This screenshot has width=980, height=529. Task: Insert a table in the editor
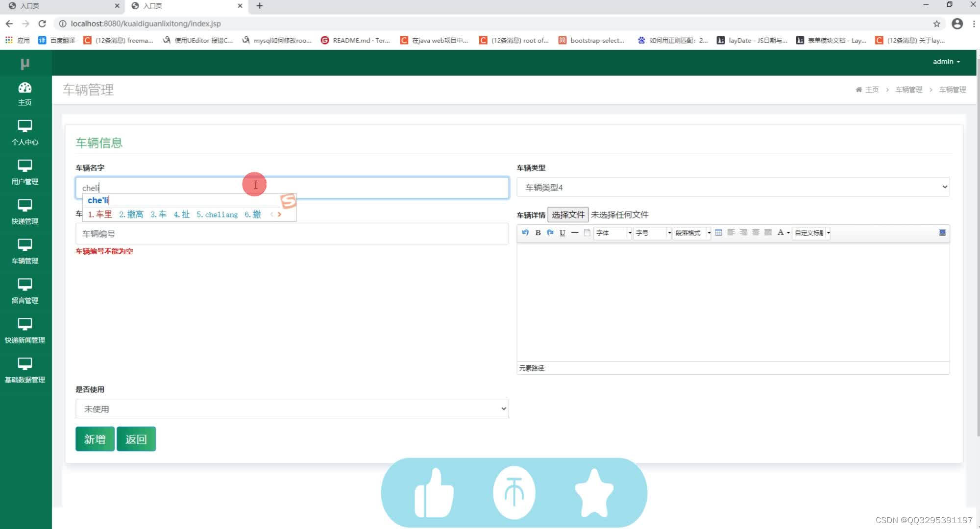tap(718, 233)
